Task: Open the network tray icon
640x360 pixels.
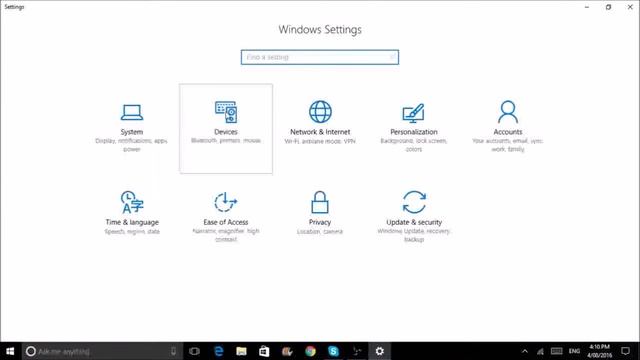Action: click(x=540, y=351)
